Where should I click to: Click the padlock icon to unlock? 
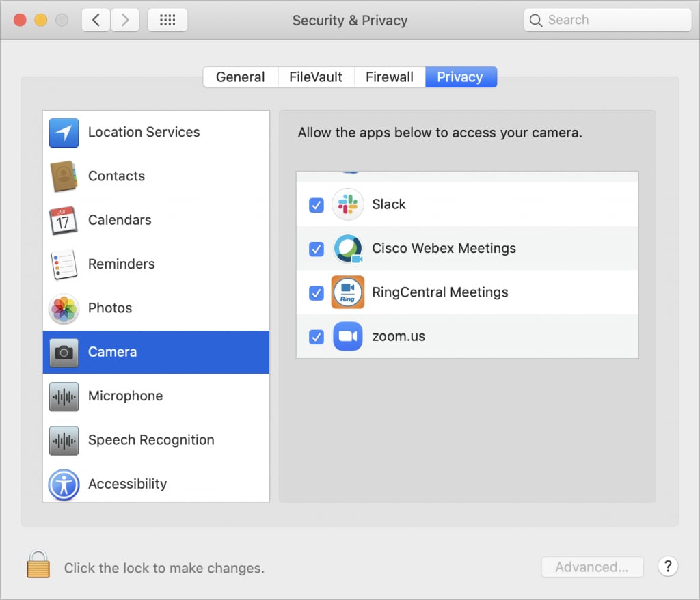38,566
